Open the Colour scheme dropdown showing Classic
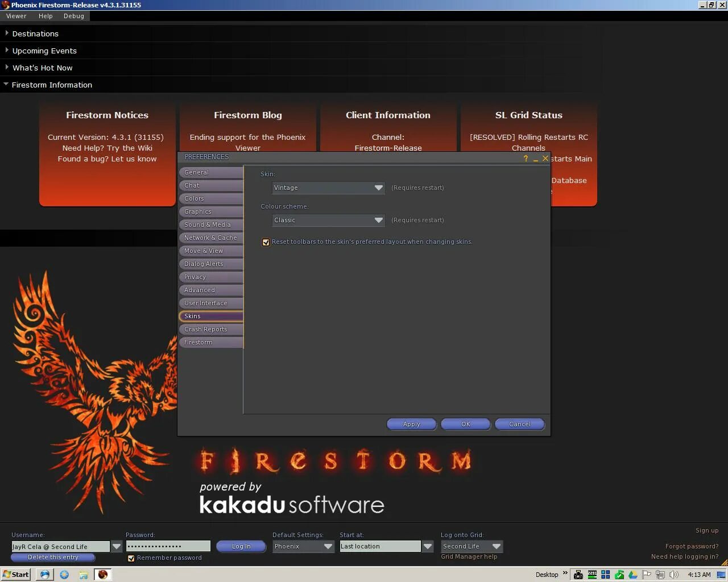This screenshot has height=582, width=728. (x=328, y=220)
